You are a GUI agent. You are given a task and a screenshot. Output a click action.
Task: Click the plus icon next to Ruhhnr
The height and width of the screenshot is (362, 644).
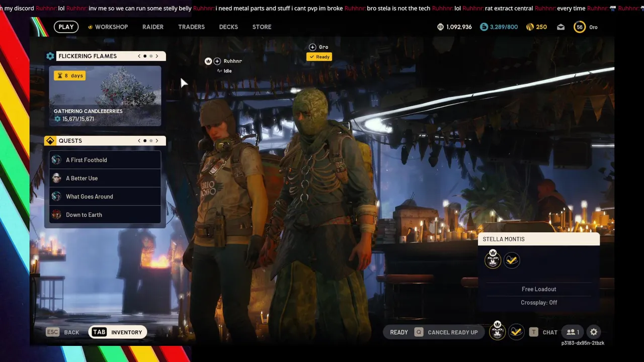[x=217, y=61]
